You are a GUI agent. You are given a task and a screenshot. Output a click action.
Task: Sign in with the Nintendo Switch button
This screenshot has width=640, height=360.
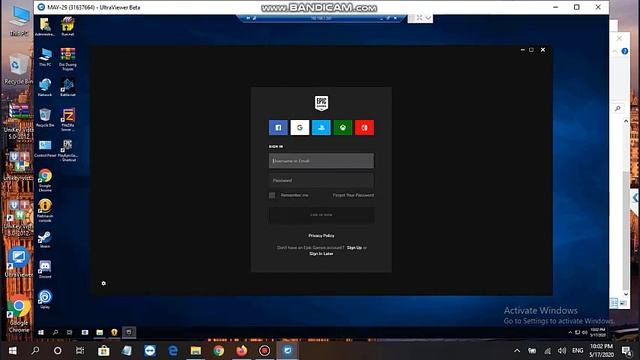pyautogui.click(x=364, y=128)
